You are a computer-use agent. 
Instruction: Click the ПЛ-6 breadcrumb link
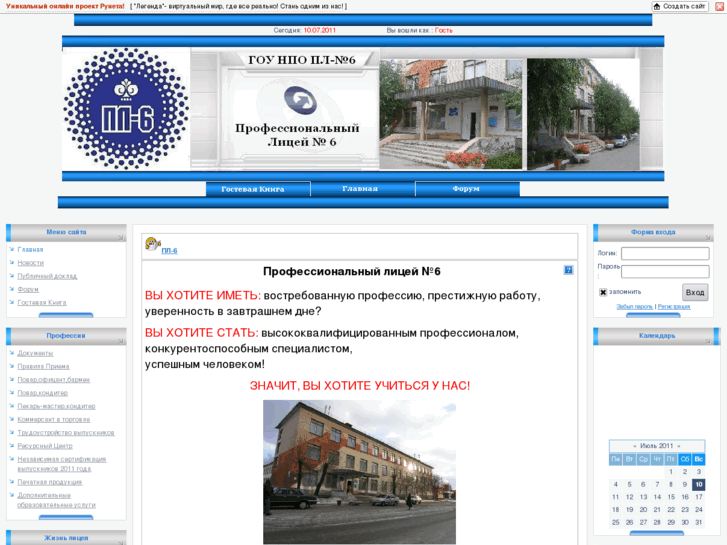tap(169, 251)
